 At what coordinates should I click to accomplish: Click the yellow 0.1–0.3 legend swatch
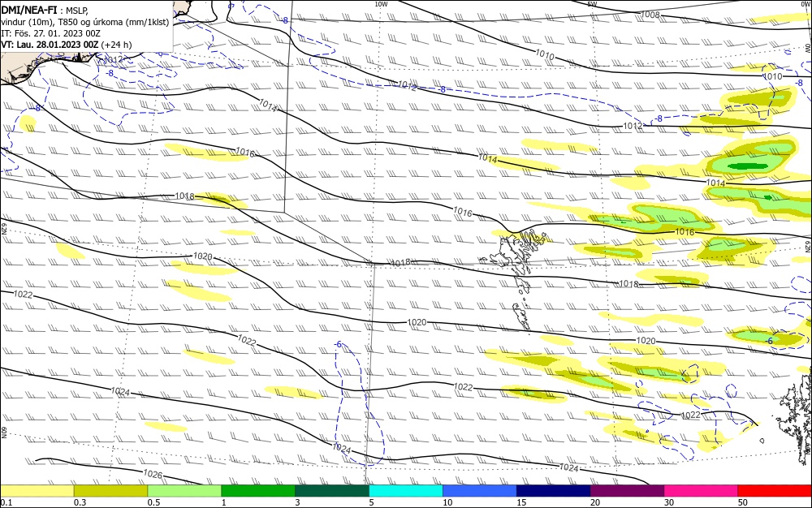pyautogui.click(x=37, y=490)
